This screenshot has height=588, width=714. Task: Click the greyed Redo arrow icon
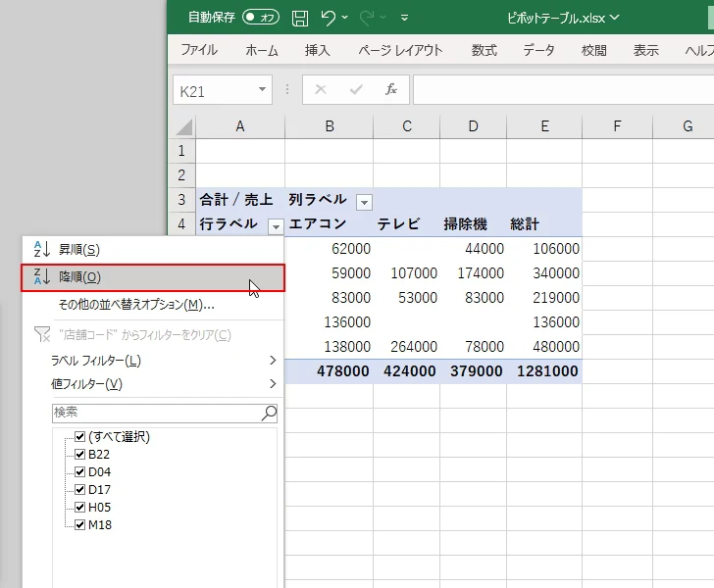(x=366, y=18)
